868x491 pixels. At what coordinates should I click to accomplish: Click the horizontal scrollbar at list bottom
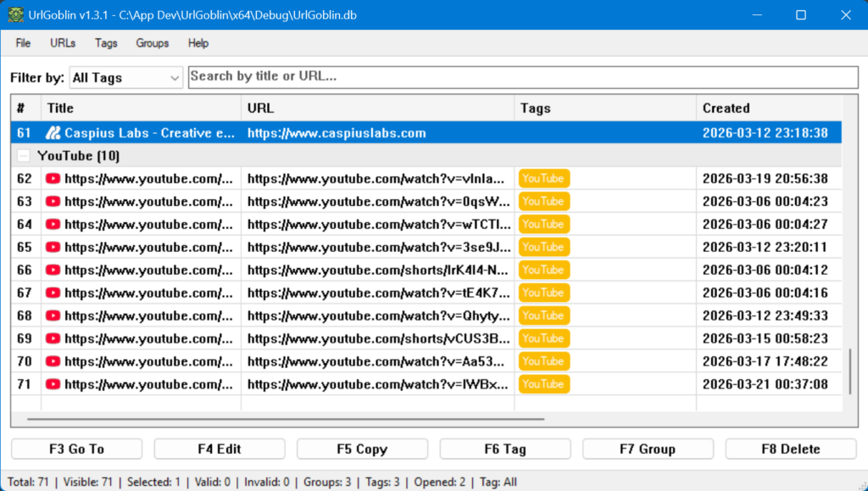tap(285, 419)
